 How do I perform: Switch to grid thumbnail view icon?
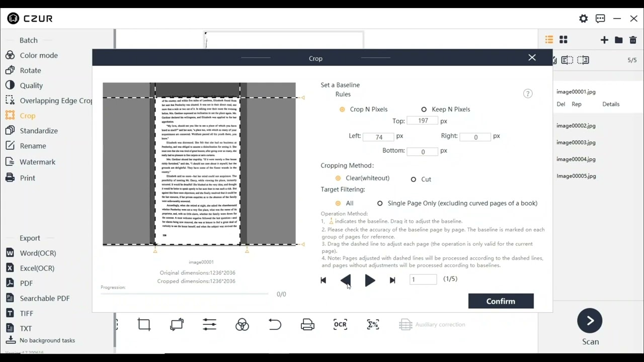point(563,40)
